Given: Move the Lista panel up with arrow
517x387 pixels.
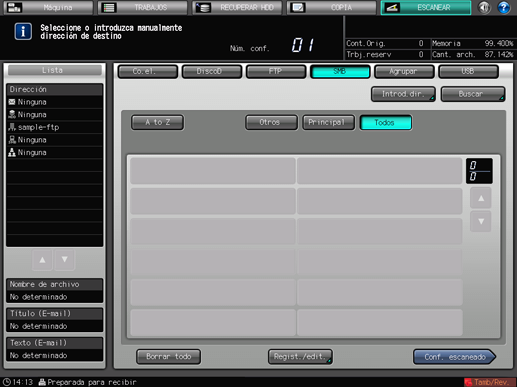Looking at the screenshot, I should (42, 260).
